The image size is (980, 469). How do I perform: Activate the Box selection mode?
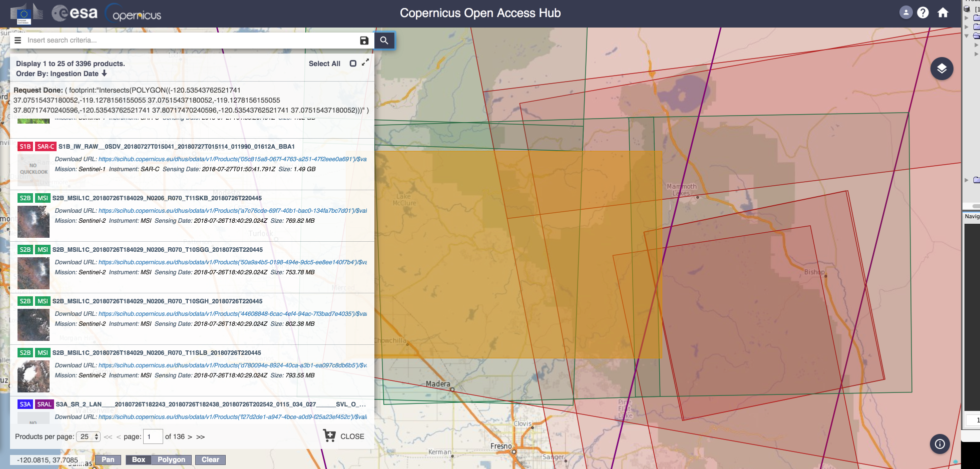tap(139, 460)
